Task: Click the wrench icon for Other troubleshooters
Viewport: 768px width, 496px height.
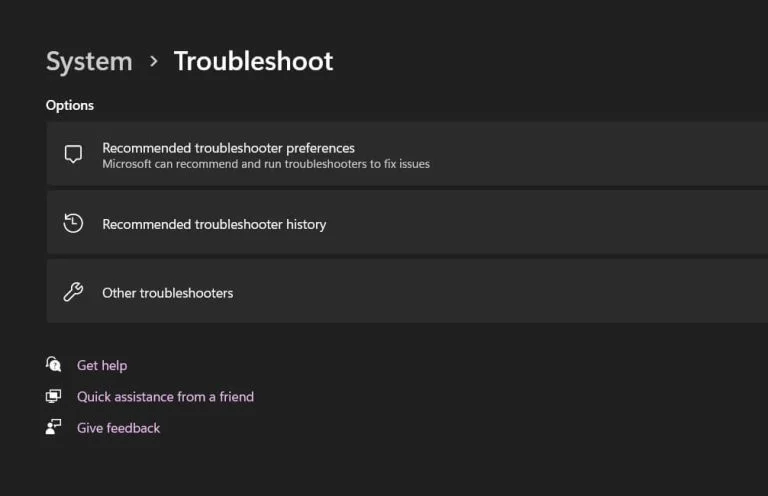Action: (73, 292)
